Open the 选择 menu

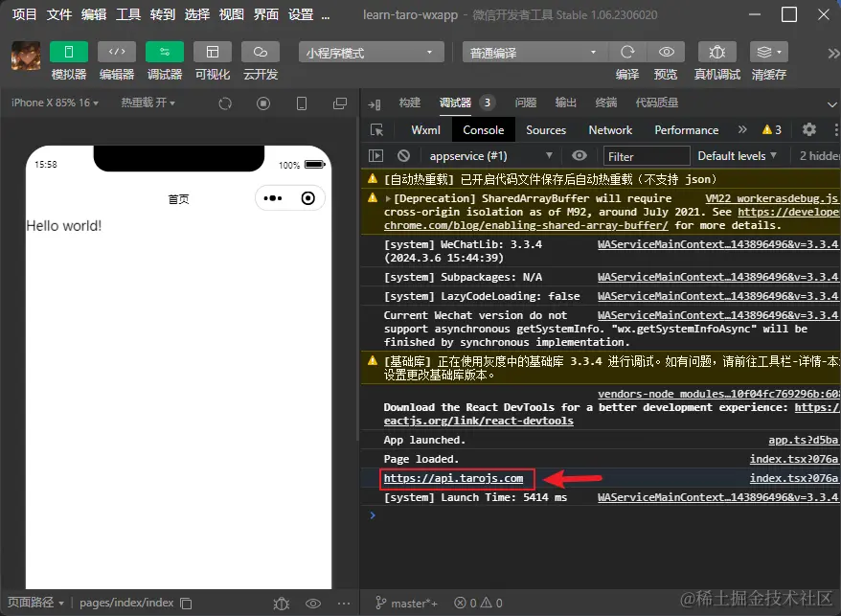pyautogui.click(x=197, y=14)
